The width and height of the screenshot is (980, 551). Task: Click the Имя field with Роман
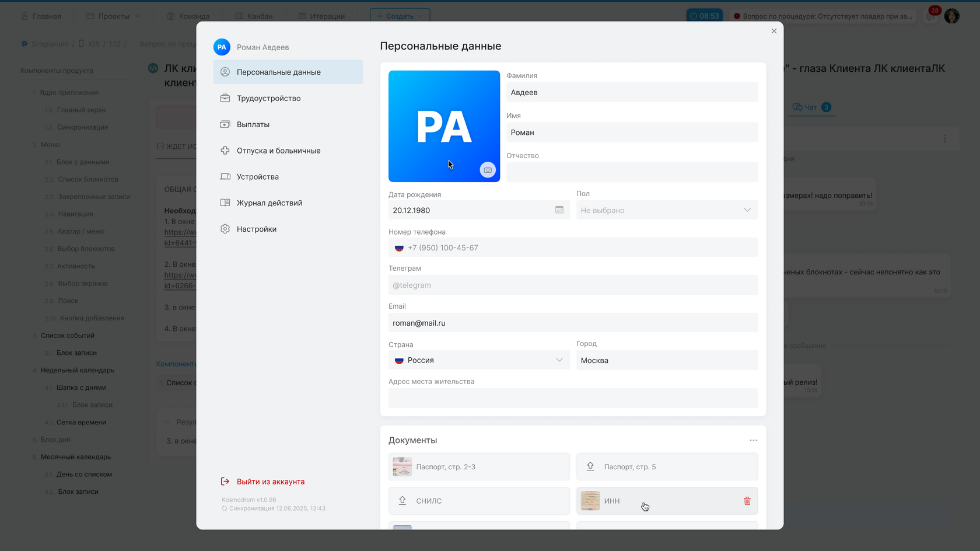tap(632, 132)
